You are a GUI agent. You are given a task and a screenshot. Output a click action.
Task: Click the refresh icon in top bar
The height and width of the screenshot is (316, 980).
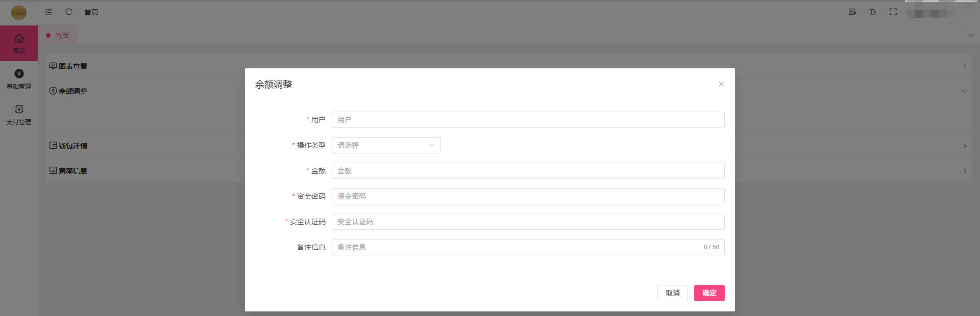tap(69, 12)
